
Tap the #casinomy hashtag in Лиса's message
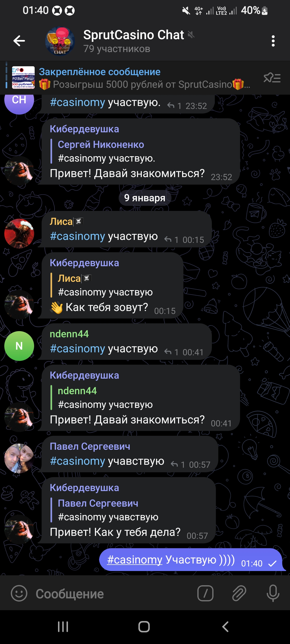point(77,236)
